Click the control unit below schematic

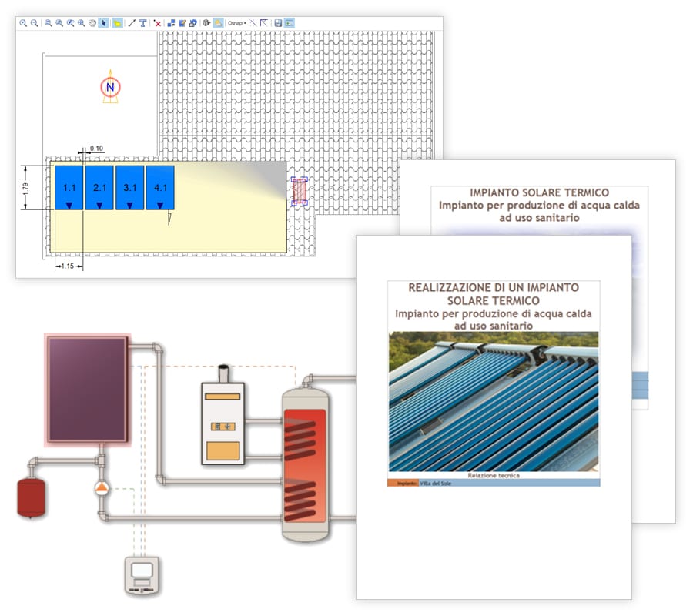(x=142, y=576)
